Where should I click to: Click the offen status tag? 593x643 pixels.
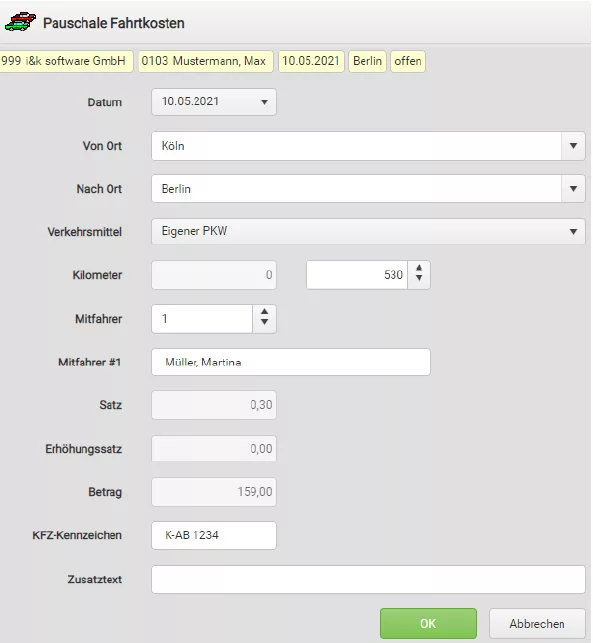tap(408, 61)
